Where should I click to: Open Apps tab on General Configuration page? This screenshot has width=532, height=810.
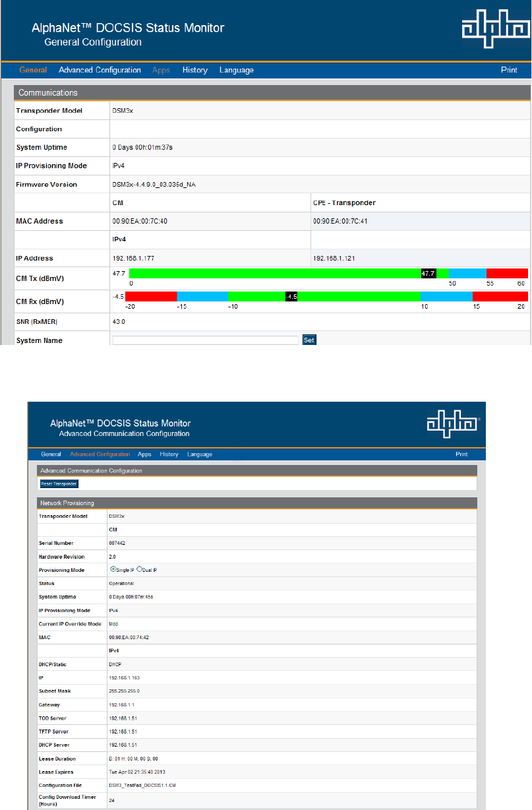(162, 70)
